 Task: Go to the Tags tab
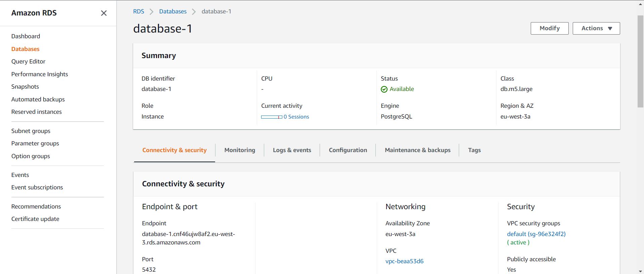(474, 150)
